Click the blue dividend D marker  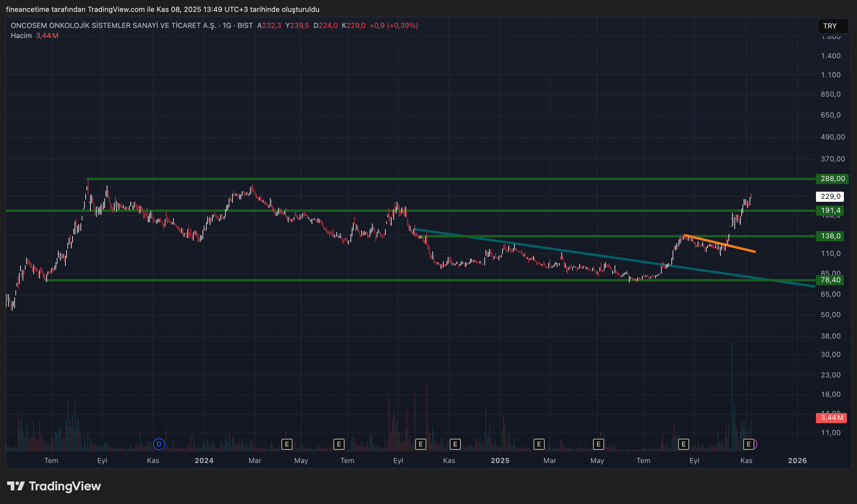click(159, 444)
